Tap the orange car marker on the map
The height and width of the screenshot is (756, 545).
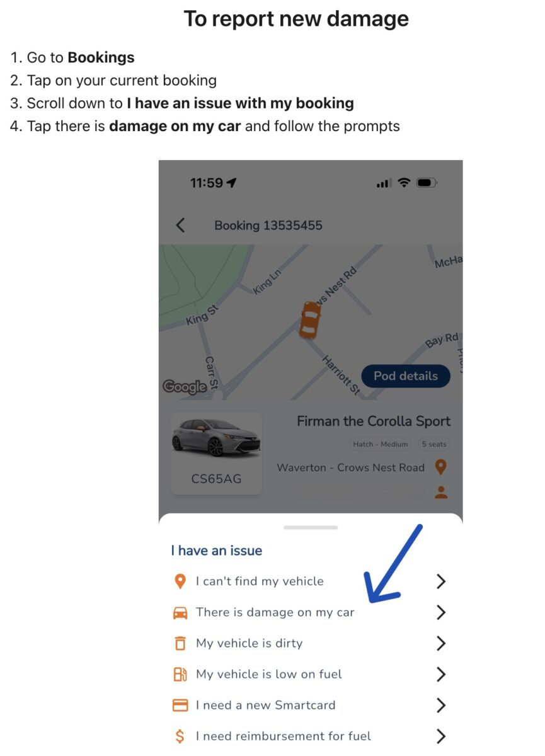click(309, 319)
